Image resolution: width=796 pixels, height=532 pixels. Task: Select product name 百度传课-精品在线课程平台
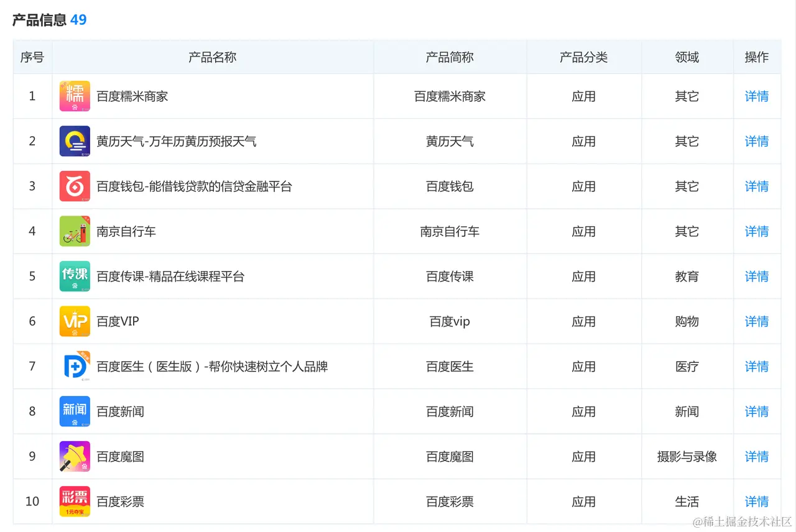coord(170,277)
